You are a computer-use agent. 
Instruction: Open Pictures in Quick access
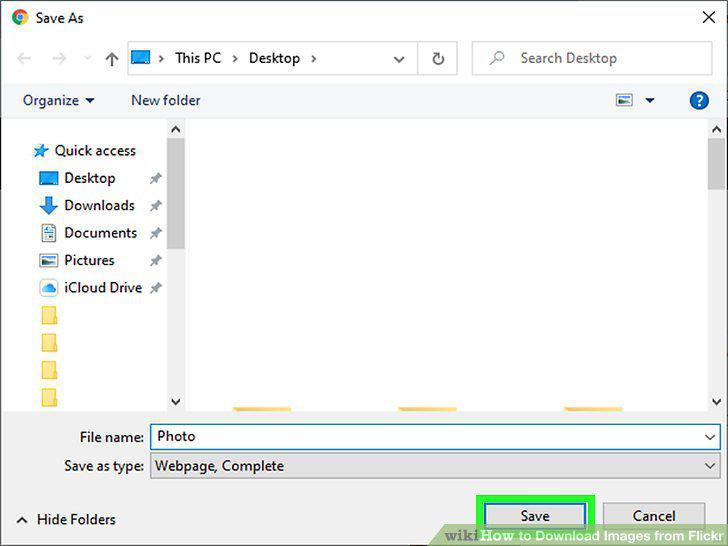coord(89,260)
